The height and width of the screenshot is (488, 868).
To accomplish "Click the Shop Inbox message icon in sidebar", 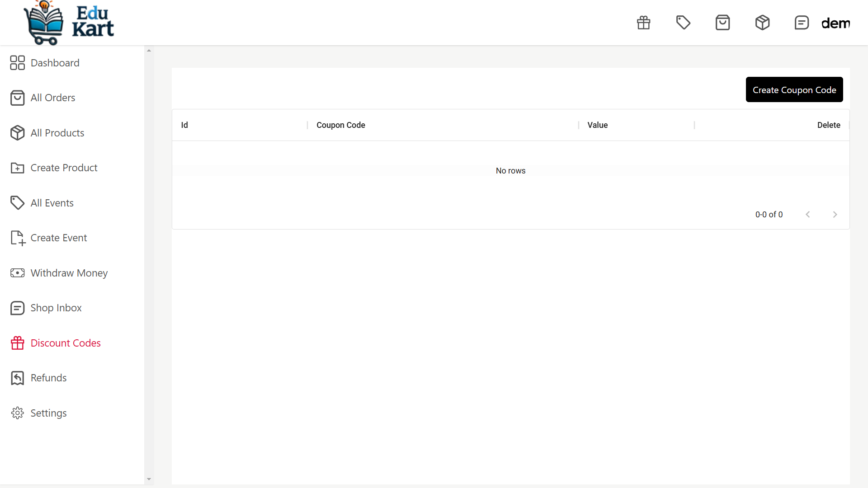I will click(18, 308).
